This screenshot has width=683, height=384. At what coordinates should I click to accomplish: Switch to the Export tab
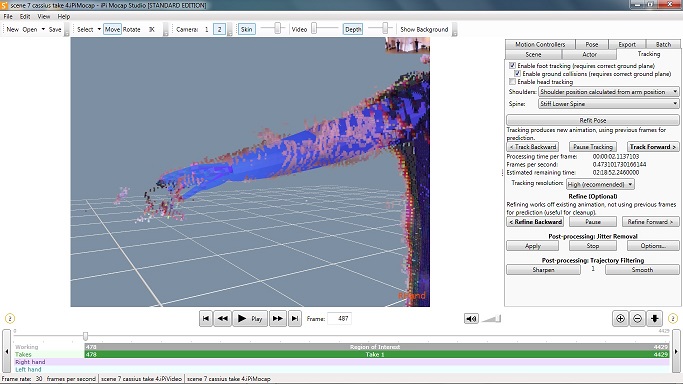click(x=627, y=44)
